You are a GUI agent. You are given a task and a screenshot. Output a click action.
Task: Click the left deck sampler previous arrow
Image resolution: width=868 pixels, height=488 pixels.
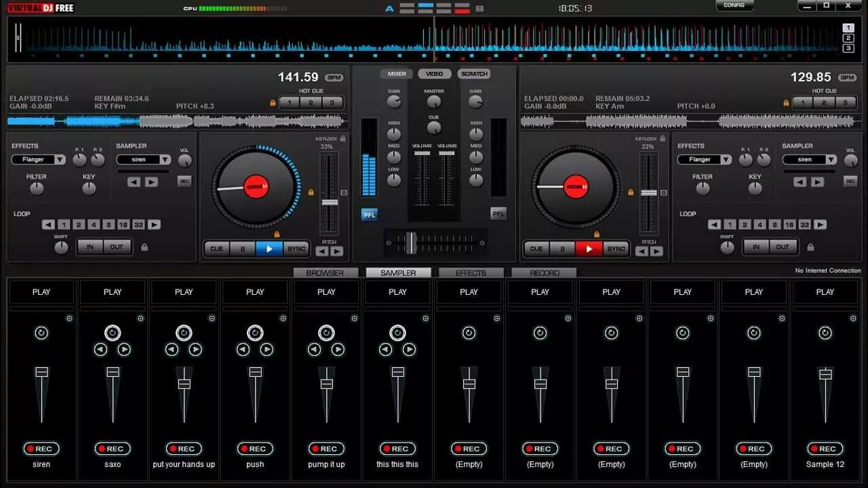(134, 182)
